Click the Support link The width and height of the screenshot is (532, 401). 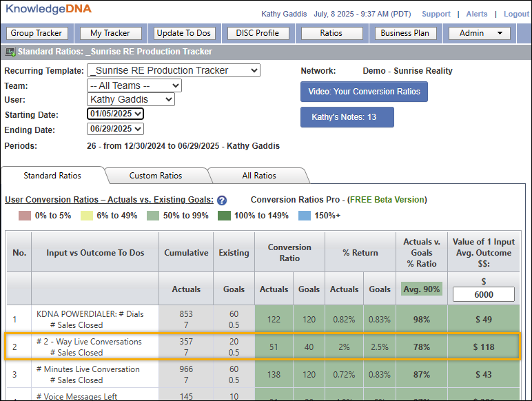pyautogui.click(x=436, y=14)
